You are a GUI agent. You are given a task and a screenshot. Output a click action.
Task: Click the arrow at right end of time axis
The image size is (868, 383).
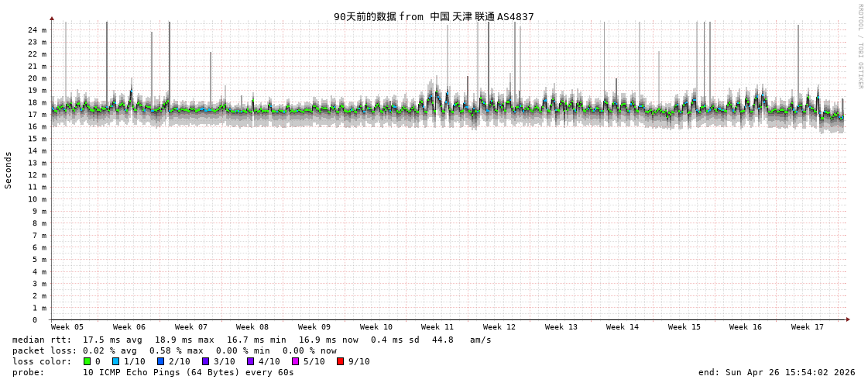[x=848, y=319]
